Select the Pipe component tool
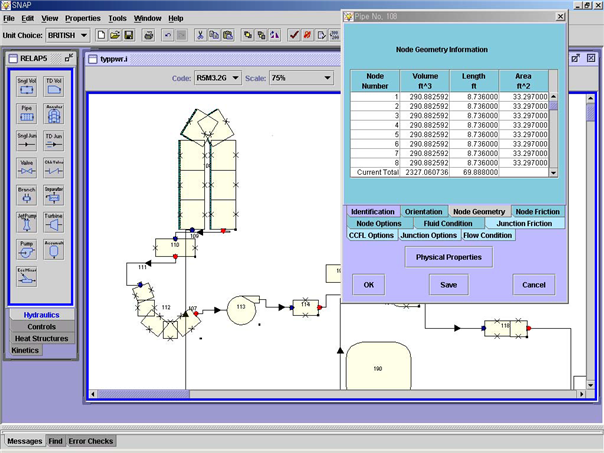The image size is (604, 453). [26, 115]
